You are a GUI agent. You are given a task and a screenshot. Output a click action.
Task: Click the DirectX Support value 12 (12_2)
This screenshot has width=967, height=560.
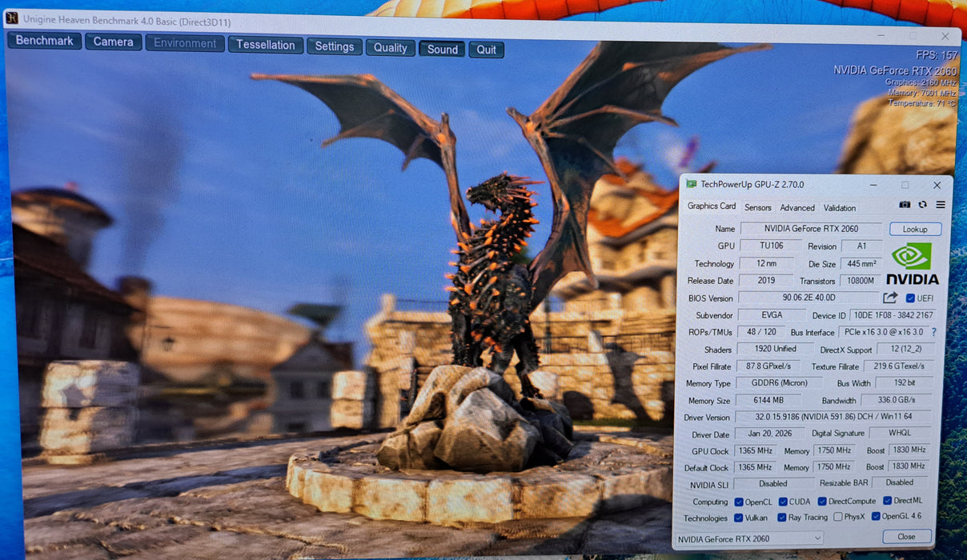click(905, 349)
